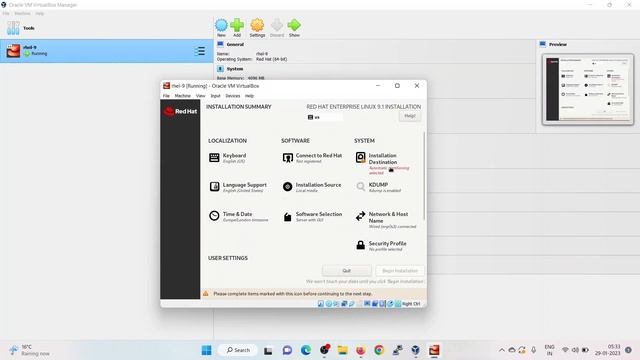Image resolution: width=640 pixels, height=360 pixels.
Task: Open Firefox from taskbar
Action: (x=360, y=350)
